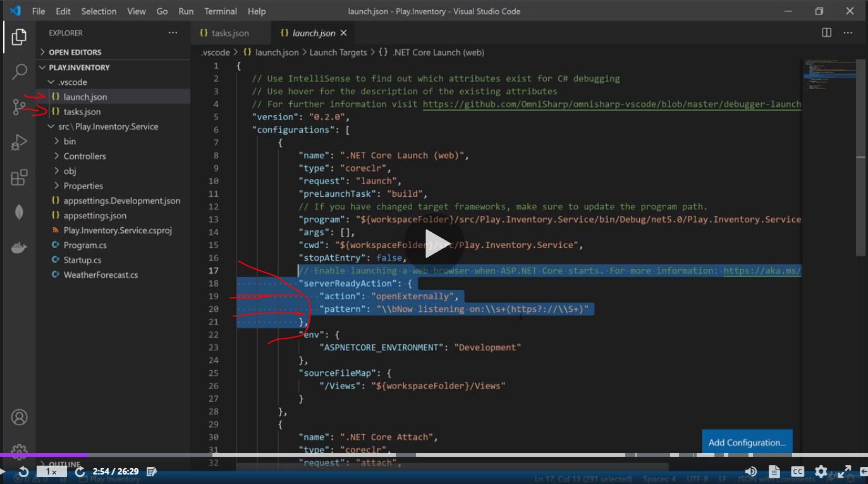Open appsettings.Development.json file
868x484 pixels.
point(113,201)
